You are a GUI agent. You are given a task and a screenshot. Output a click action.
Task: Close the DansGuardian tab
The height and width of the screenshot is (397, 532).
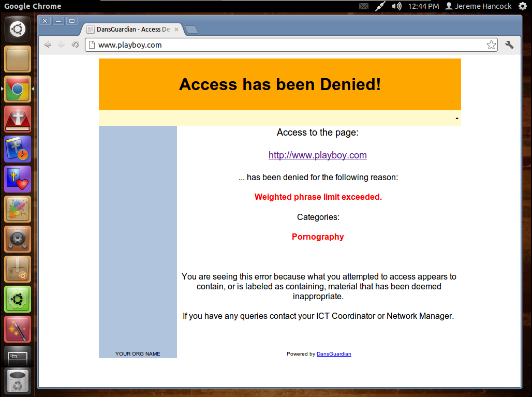click(x=176, y=30)
